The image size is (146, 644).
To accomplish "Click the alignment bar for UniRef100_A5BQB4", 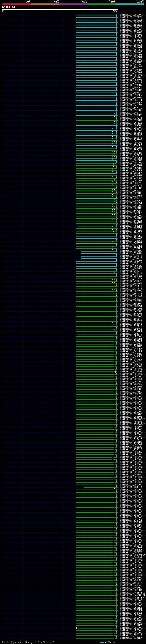I will click(x=97, y=226).
